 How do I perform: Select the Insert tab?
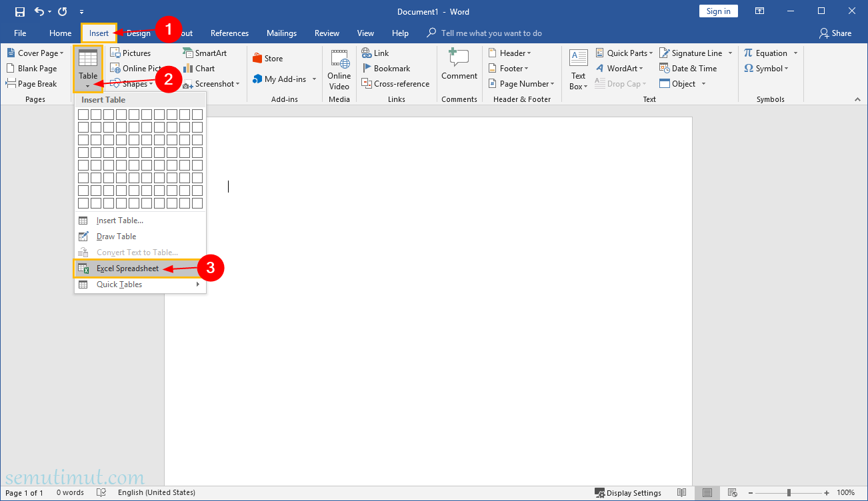pos(99,33)
